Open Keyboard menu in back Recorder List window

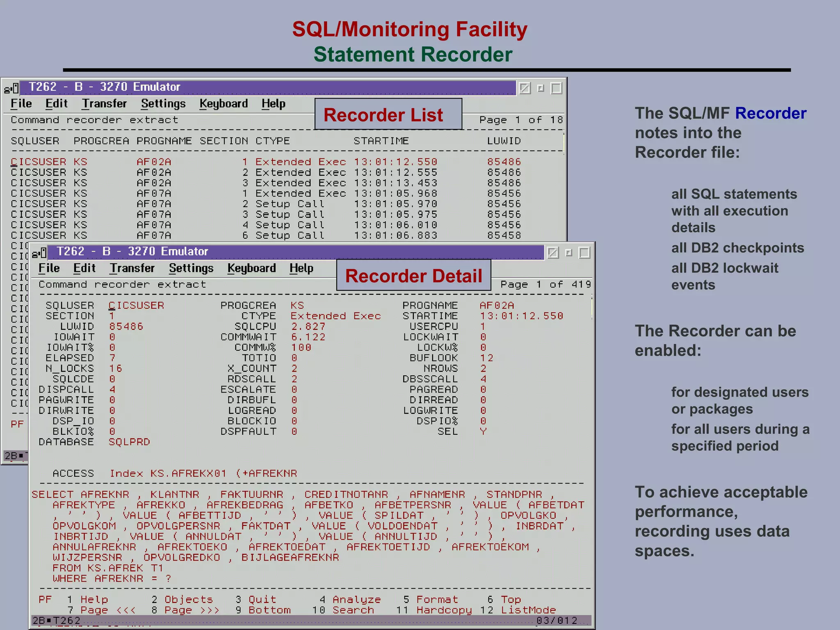[x=224, y=104]
